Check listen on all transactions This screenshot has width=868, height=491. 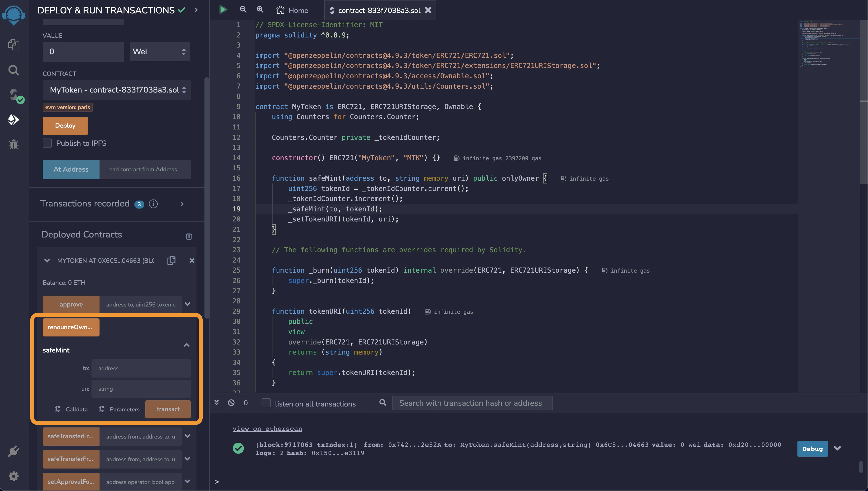tap(266, 403)
